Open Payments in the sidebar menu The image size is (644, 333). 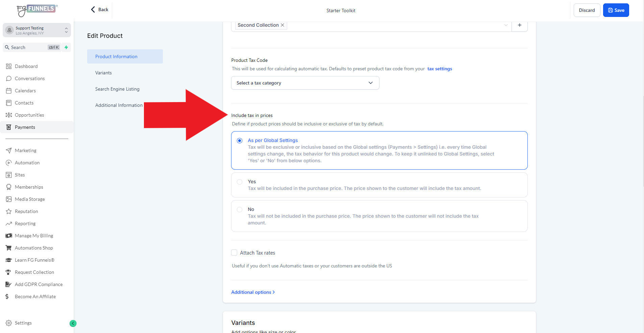tap(37, 127)
